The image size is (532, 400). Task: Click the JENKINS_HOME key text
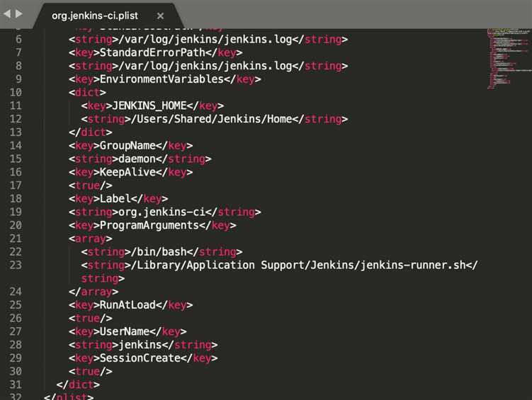tap(149, 105)
